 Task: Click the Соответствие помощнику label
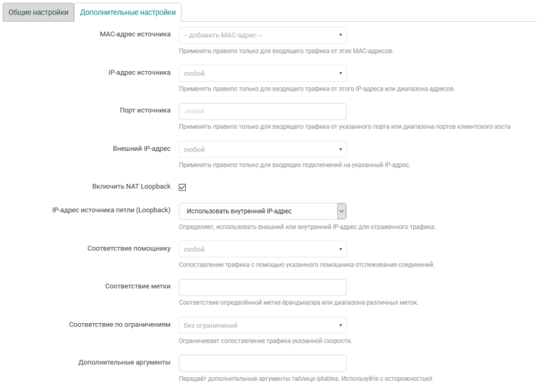point(129,248)
